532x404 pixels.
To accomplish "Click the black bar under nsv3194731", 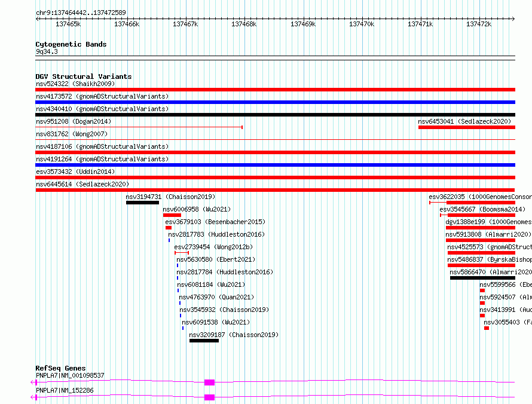I will [x=142, y=203].
